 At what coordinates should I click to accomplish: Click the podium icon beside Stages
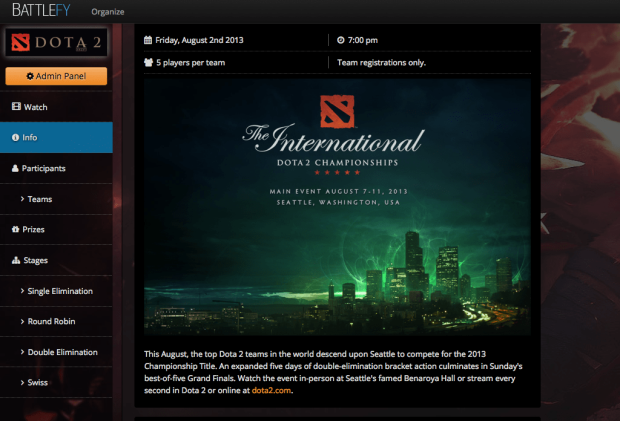tap(16, 260)
